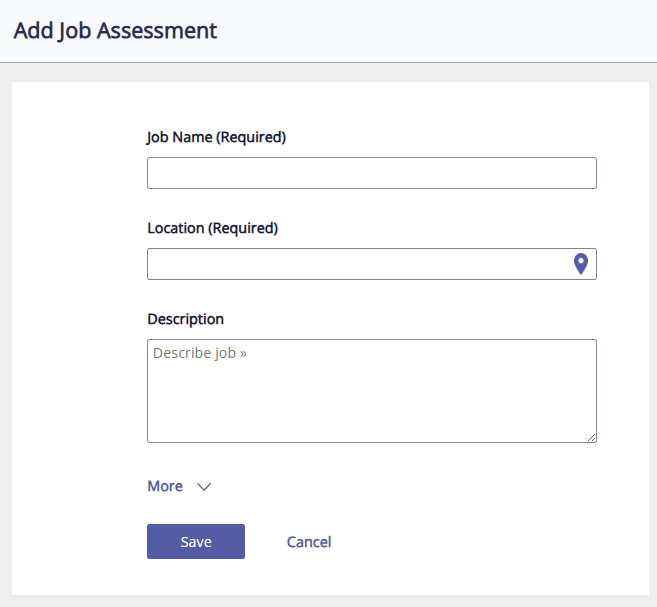Click the "Job Name (Required)" label

pyautogui.click(x=216, y=138)
